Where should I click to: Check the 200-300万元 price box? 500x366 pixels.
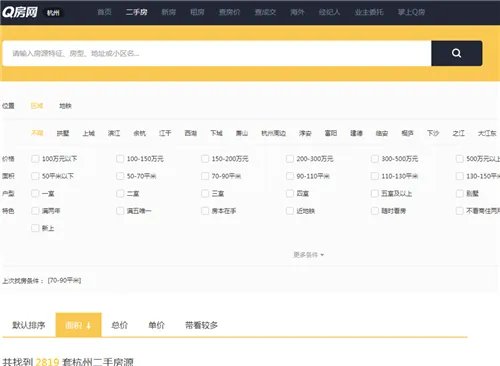[290, 159]
